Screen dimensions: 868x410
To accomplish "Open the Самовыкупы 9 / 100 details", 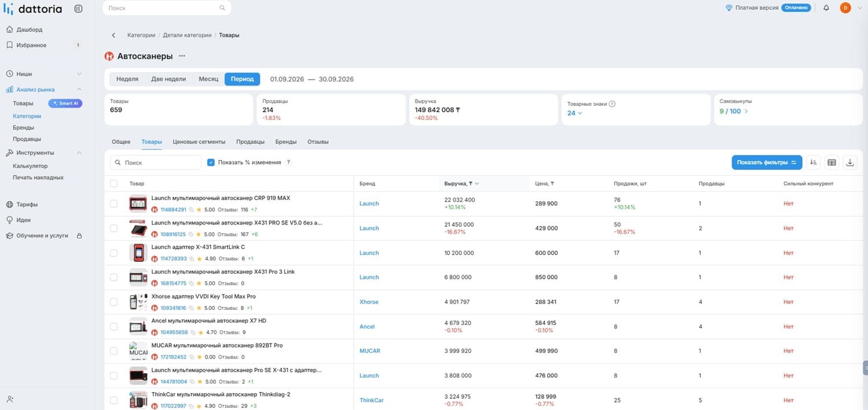I will pos(734,111).
